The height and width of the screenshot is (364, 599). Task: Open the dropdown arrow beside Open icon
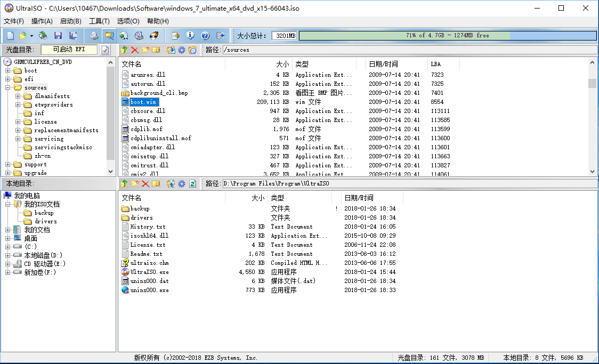pyautogui.click(x=31, y=36)
